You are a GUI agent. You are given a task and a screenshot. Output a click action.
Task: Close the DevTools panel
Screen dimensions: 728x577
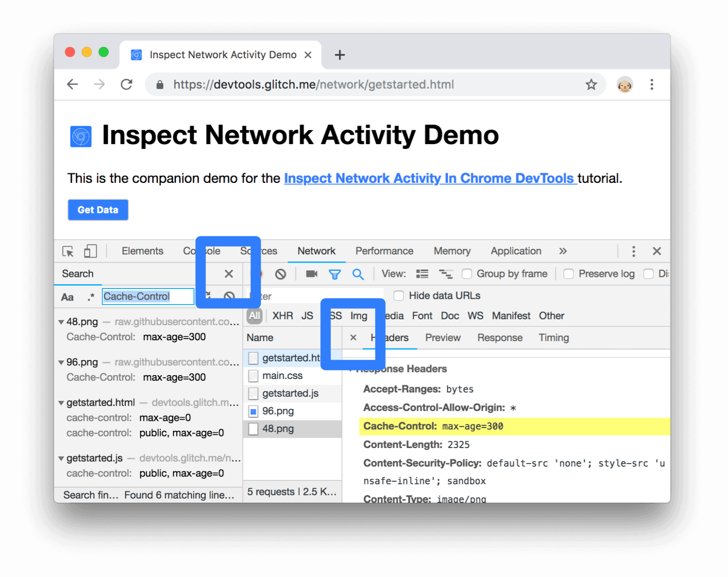point(656,251)
